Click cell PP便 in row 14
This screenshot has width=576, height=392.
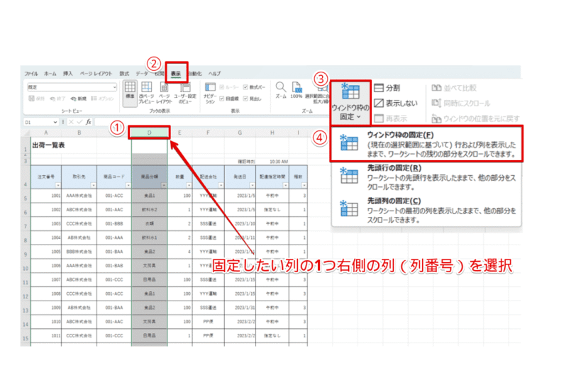(x=209, y=322)
